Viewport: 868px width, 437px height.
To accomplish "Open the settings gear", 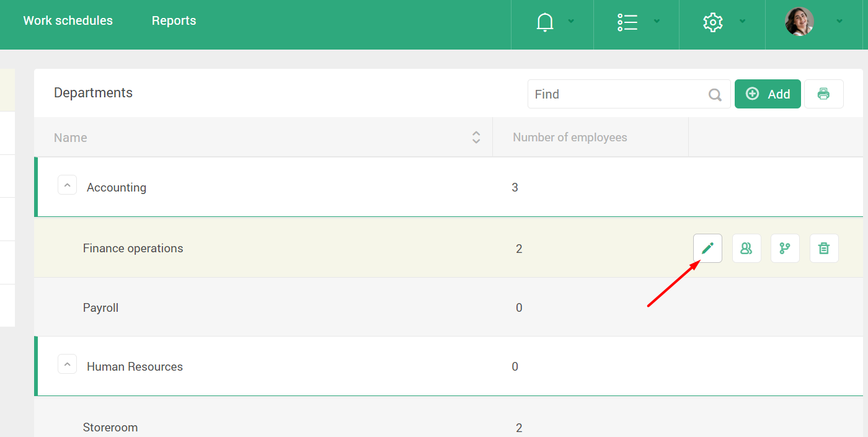I will point(713,22).
